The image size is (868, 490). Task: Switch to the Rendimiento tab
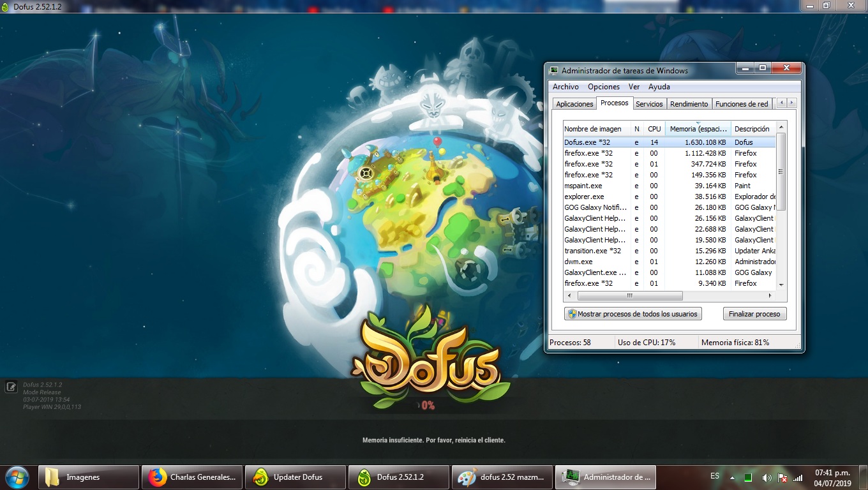click(689, 104)
